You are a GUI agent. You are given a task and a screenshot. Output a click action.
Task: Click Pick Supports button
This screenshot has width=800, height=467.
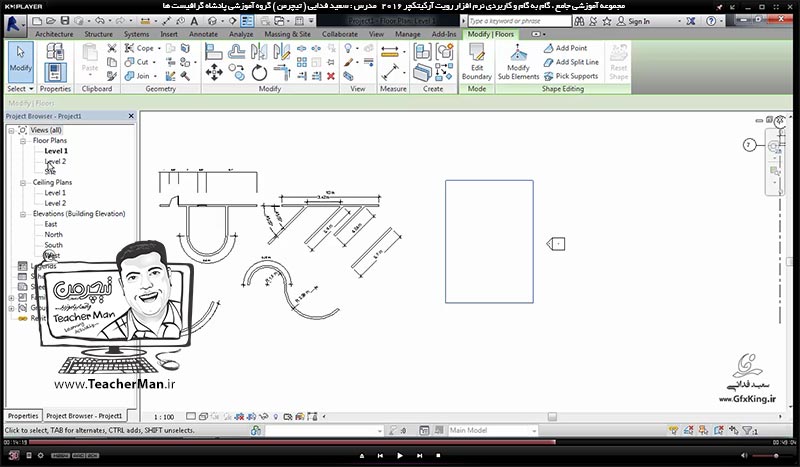tap(570, 76)
